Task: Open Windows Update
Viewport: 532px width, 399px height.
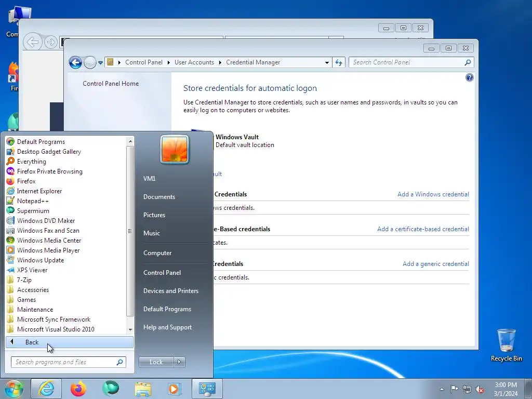Action: pyautogui.click(x=41, y=260)
